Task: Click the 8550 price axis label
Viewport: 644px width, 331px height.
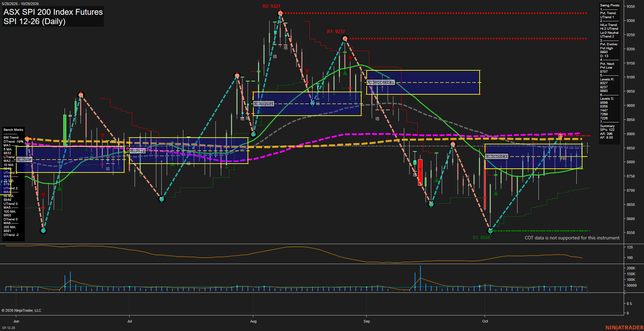Action: (631, 233)
